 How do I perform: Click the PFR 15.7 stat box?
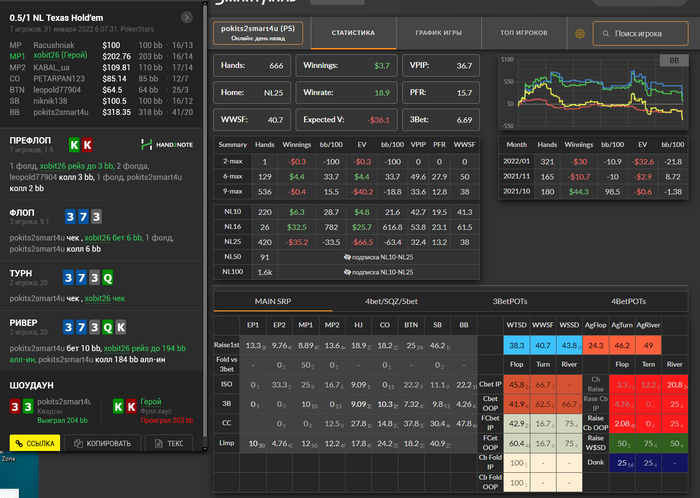coord(441,93)
